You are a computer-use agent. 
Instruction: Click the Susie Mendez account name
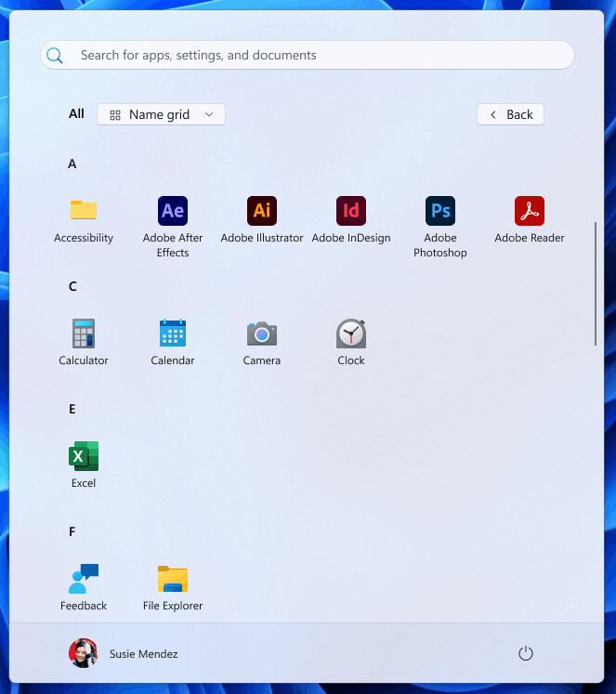click(143, 654)
